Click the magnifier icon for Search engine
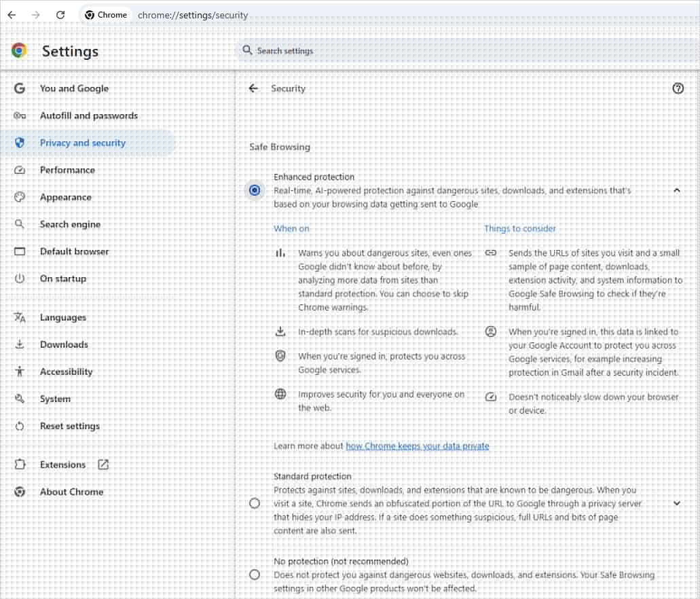The height and width of the screenshot is (599, 700). pos(20,224)
